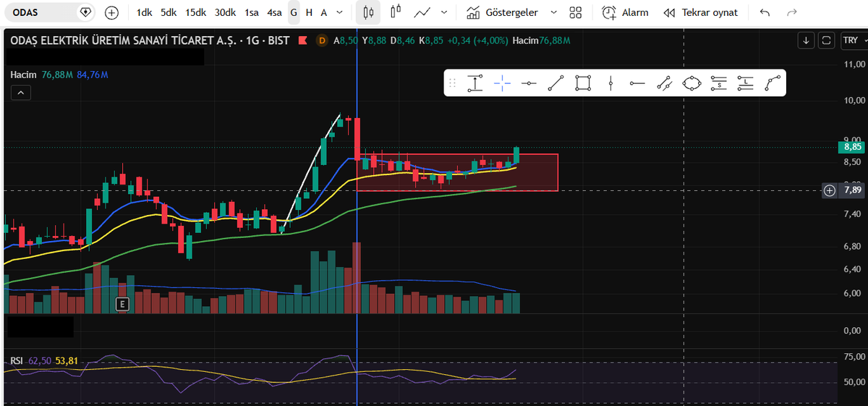Open the Göstergeler indicators dialog
868x406 pixels.
pyautogui.click(x=502, y=12)
